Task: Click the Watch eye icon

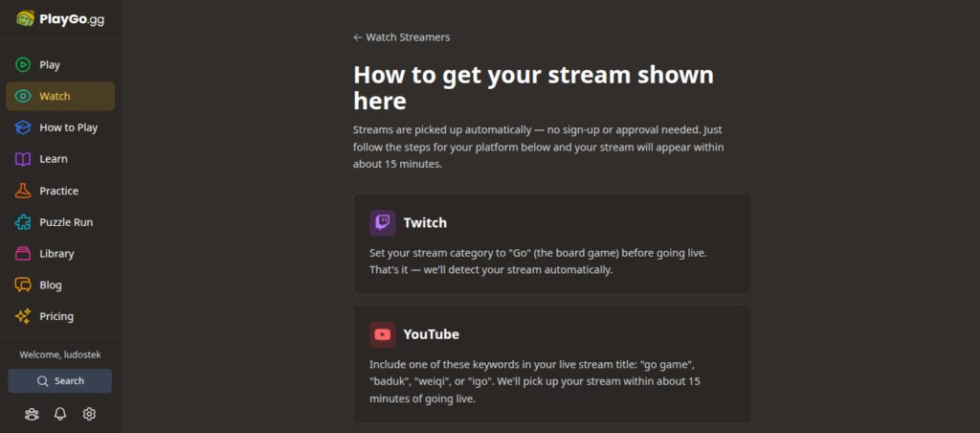Action: 23,97
